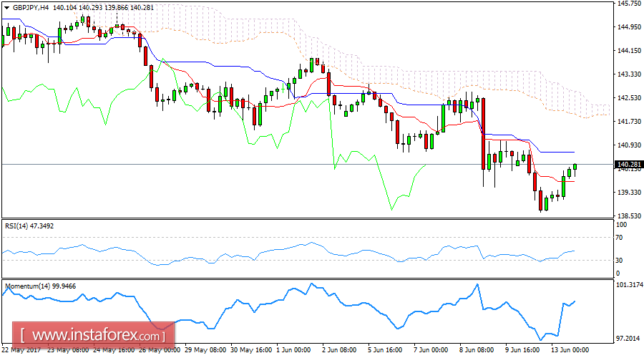Screen dimensions: 644x358
Task: Click the GBPJPY,H4 symbol label
Action: (x=31, y=7)
